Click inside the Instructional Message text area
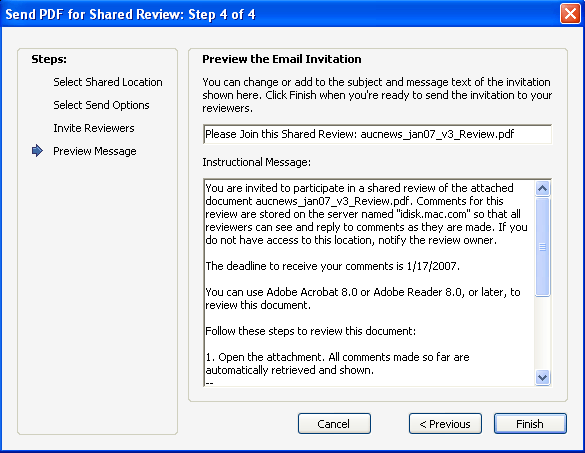Viewport: 585px width, 453px height. click(x=369, y=282)
